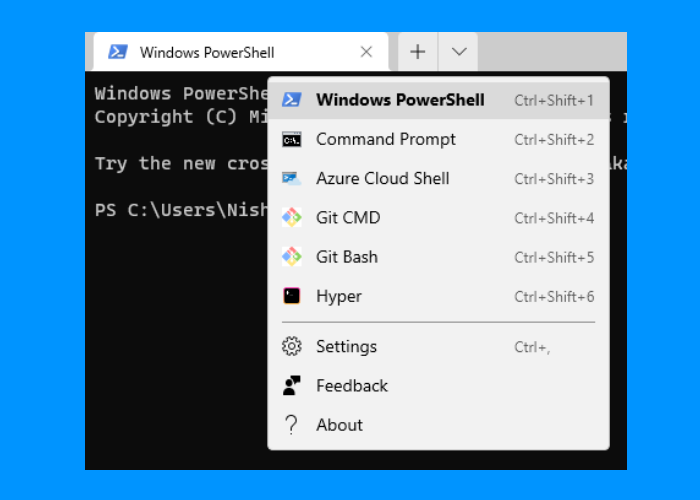Click the Copyright (C) line in terminal
The width and height of the screenshot is (700, 500).
(x=181, y=117)
